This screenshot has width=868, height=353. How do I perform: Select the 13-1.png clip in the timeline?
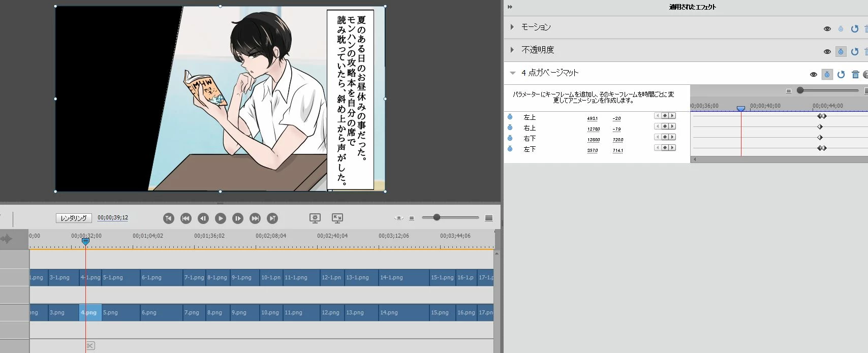[362, 277]
